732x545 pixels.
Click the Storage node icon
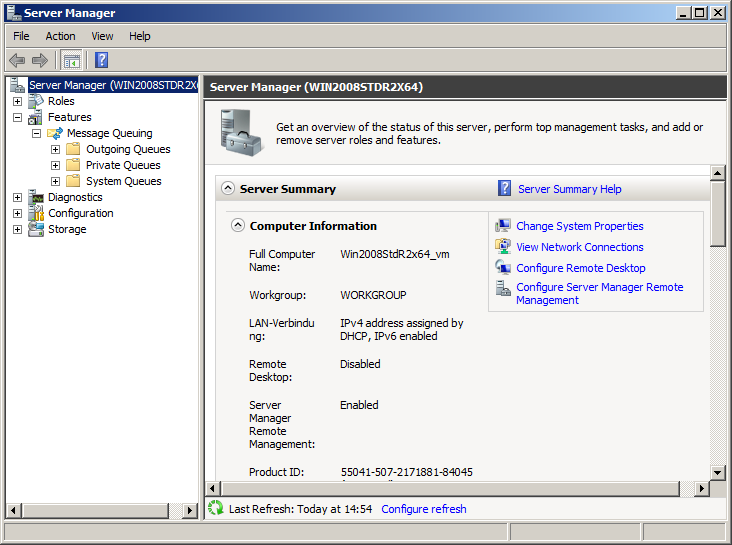click(x=36, y=229)
